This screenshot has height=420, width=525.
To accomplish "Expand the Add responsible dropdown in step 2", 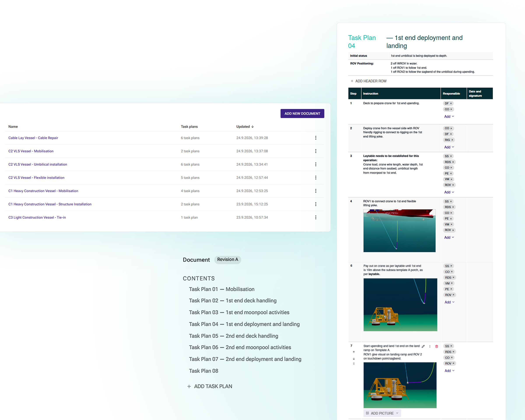I will [449, 147].
